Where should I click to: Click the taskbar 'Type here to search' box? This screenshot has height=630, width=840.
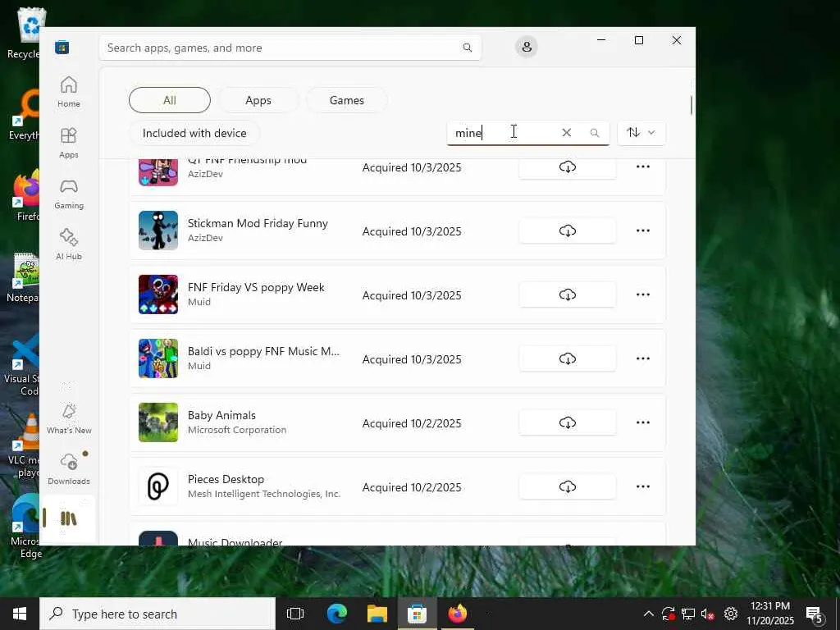[157, 614]
